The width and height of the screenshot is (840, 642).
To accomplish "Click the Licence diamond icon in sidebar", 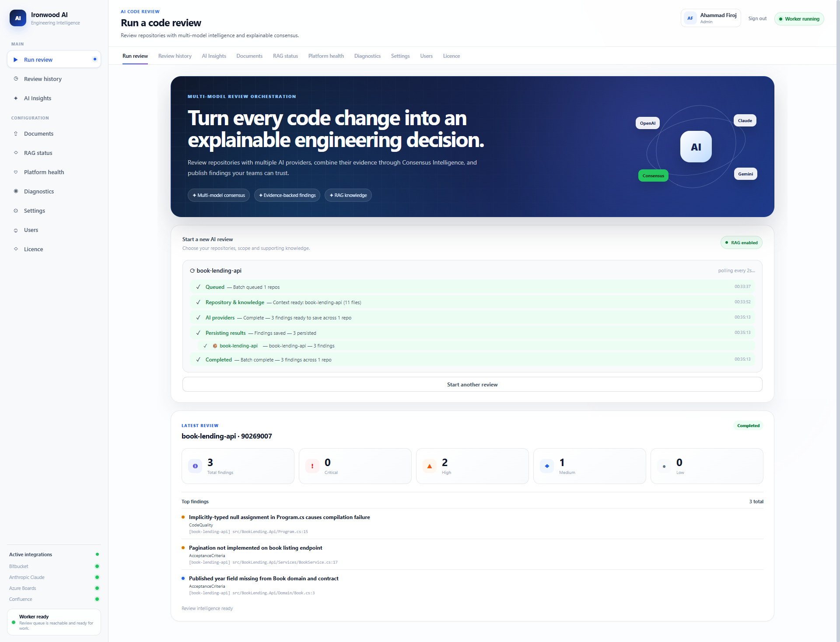I will pos(16,249).
